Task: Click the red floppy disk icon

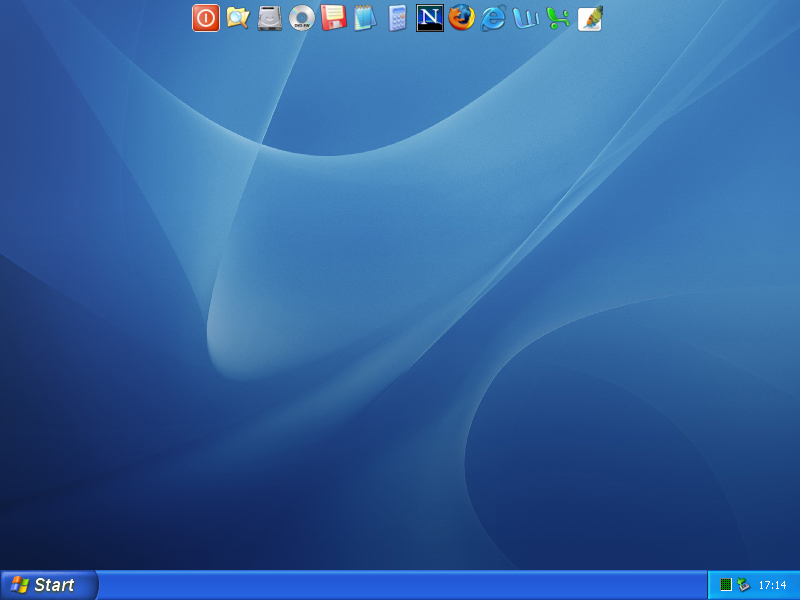Action: pos(333,18)
